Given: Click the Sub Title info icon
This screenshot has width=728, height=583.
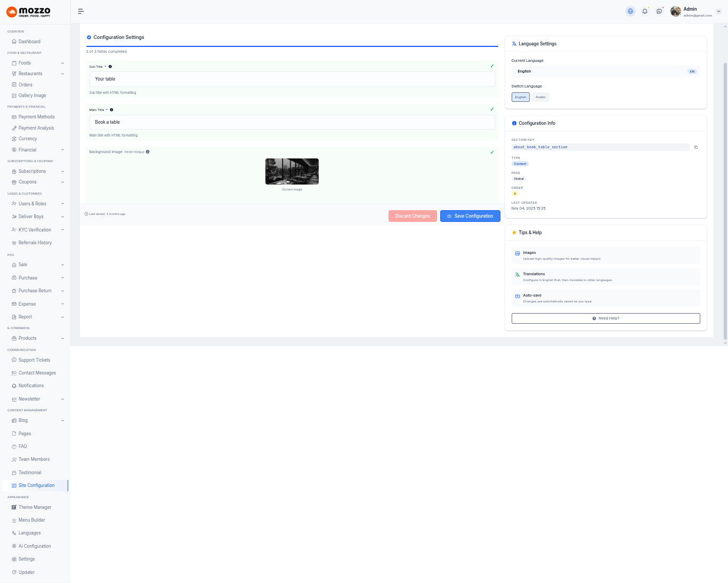Looking at the screenshot, I should [110, 67].
